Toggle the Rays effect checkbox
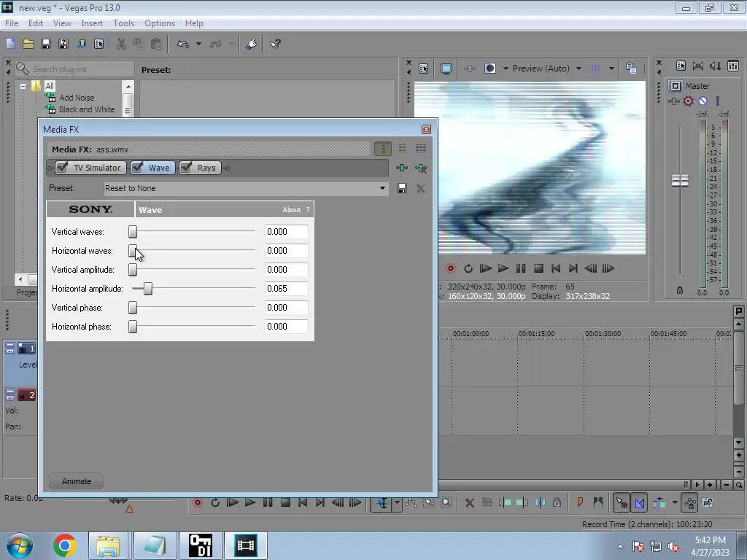 pos(186,167)
